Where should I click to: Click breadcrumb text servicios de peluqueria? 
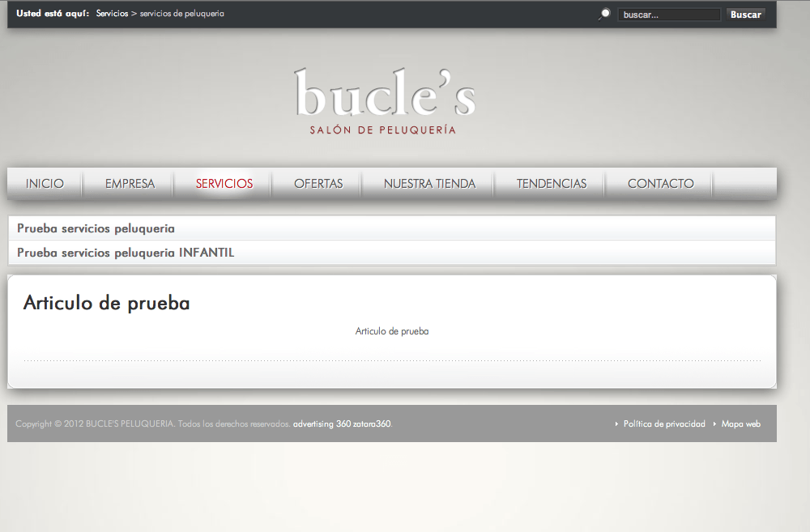(x=181, y=14)
